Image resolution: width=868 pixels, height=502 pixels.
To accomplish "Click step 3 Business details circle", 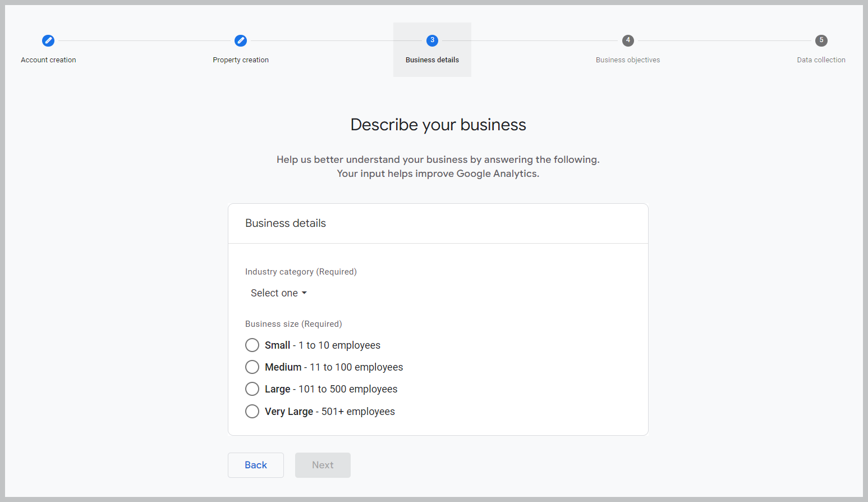I will [x=432, y=40].
